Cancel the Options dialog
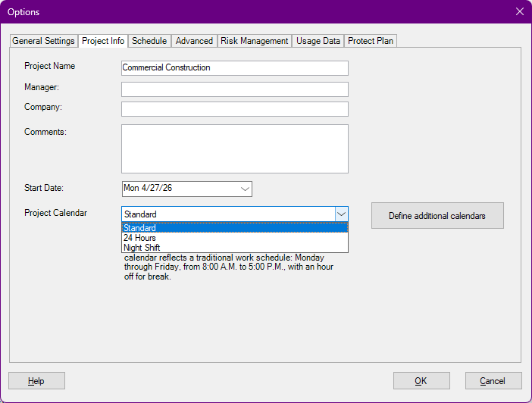The image size is (532, 403). click(493, 381)
